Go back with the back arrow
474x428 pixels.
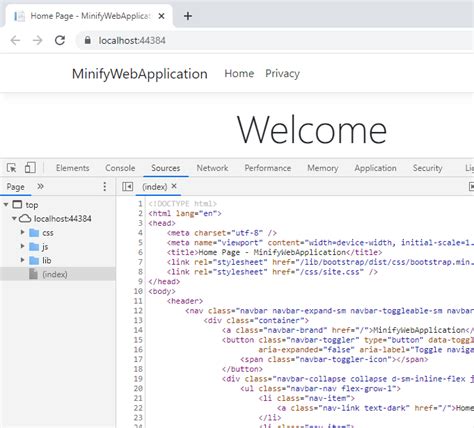point(15,40)
